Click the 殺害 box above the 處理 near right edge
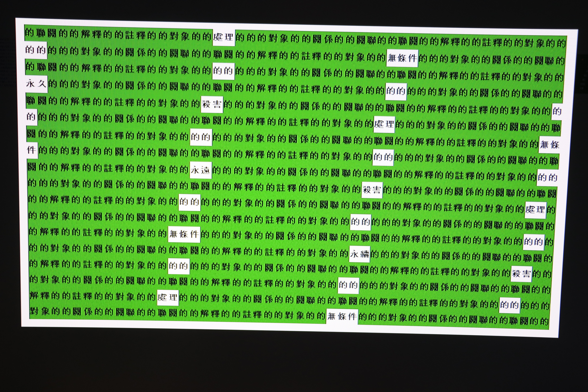Screen dimensions: 588x392 (x=372, y=190)
